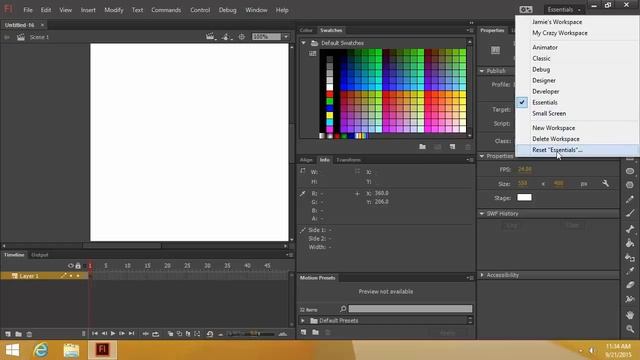This screenshot has width=640, height=360.
Task: Click the yellow swatch in Swatches column
Action: (x=329, y=115)
